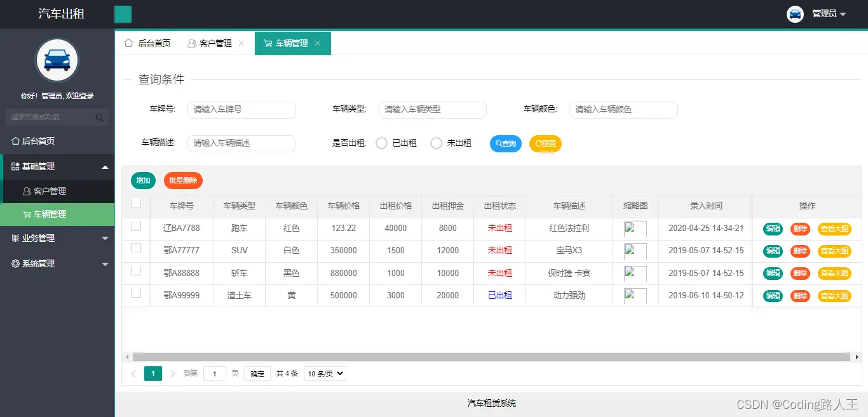Click the 车辆颜色 input field

(623, 110)
